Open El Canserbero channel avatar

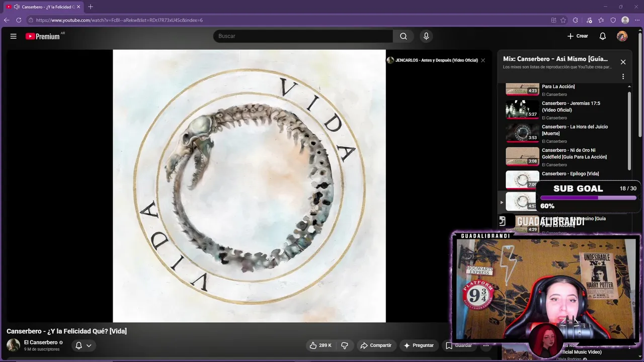click(13, 345)
